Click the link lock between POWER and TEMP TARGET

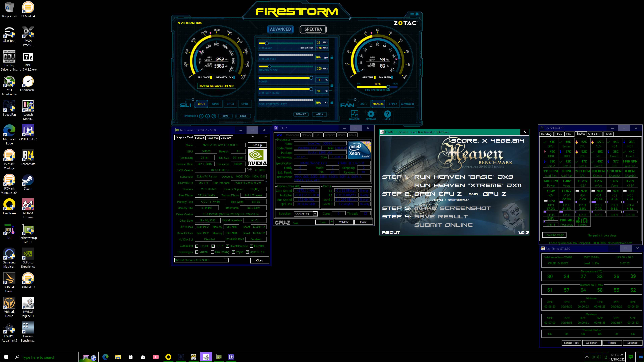coord(332,86)
